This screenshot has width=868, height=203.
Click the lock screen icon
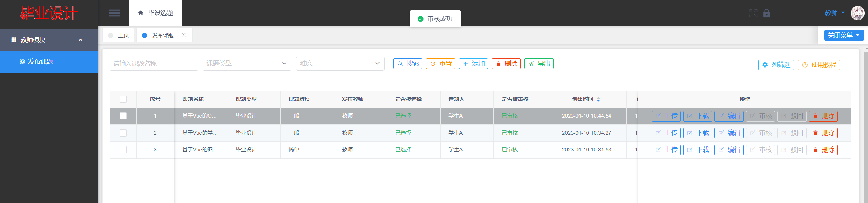767,13
